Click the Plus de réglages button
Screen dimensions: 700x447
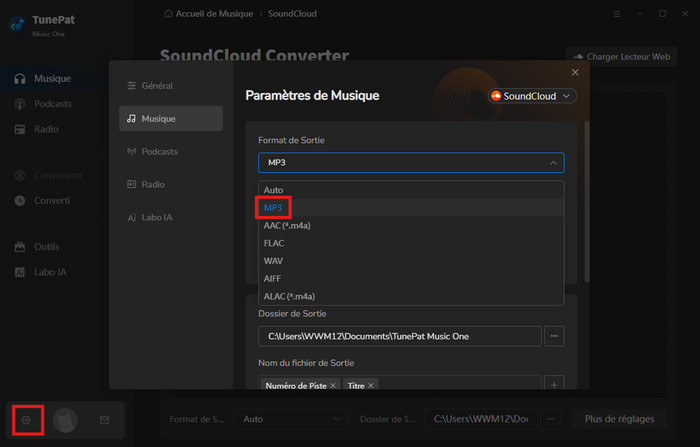point(619,419)
